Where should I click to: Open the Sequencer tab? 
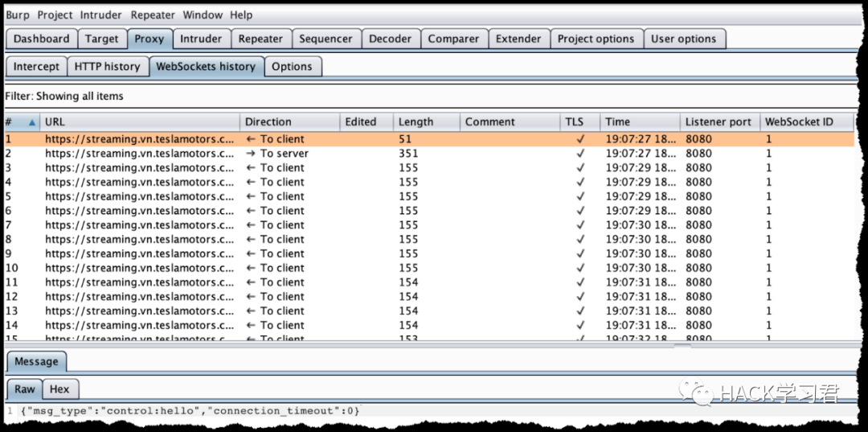(326, 39)
